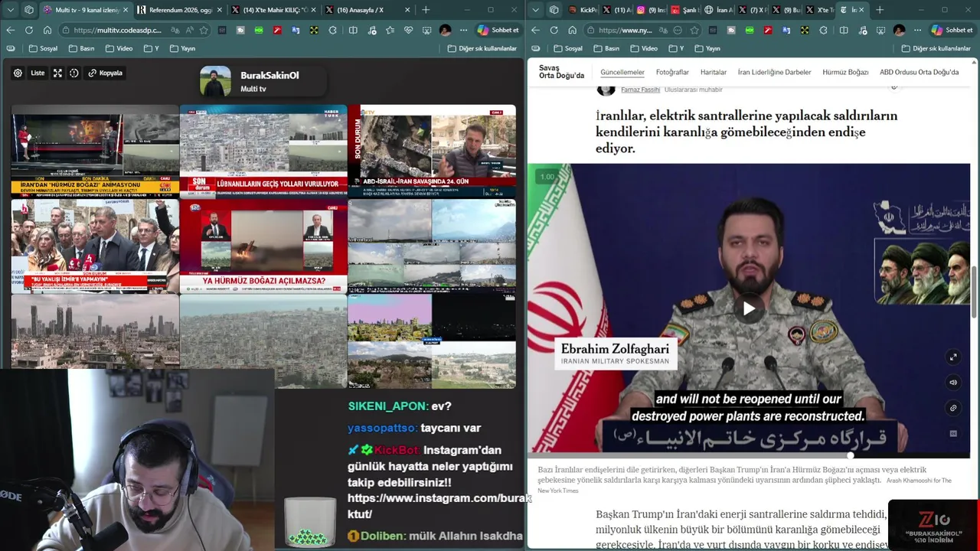The width and height of the screenshot is (980, 551).
Task: Select 'Ya Hürmüz Boğazı açılmazsa?' channel
Action: [263, 246]
